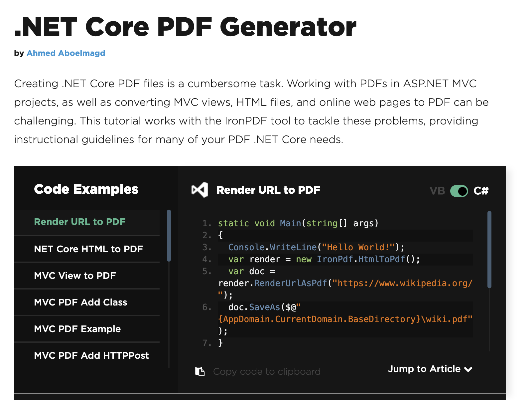Select the MVC PDF Add HTTPPost example
The width and height of the screenshot is (532, 400).
coord(91,355)
